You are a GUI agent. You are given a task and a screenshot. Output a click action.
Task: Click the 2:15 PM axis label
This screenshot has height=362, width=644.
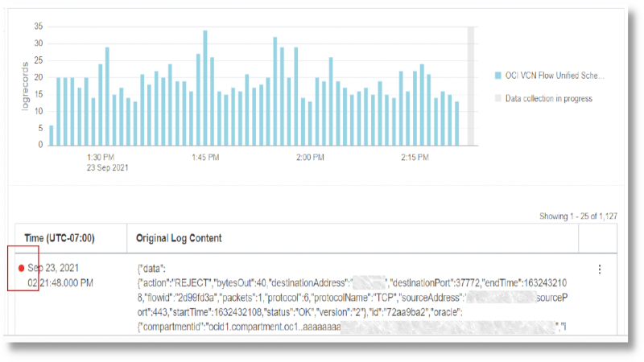415,158
